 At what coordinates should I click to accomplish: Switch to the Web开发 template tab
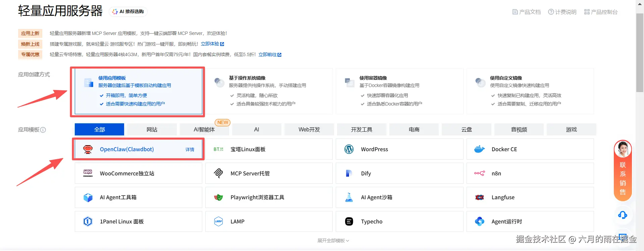point(309,129)
